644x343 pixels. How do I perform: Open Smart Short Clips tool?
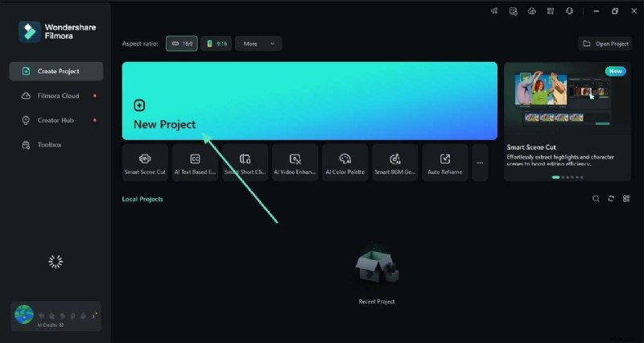[246, 163]
